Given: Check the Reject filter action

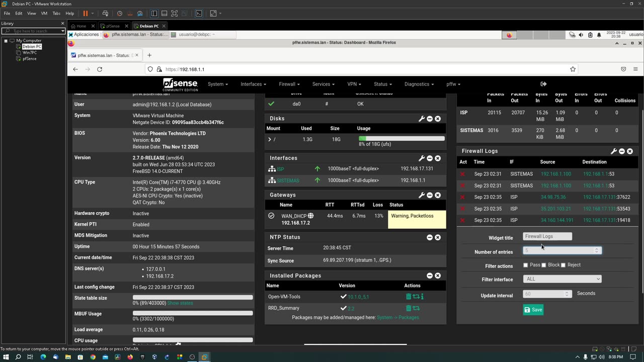Looking at the screenshot, I should pos(563,265).
